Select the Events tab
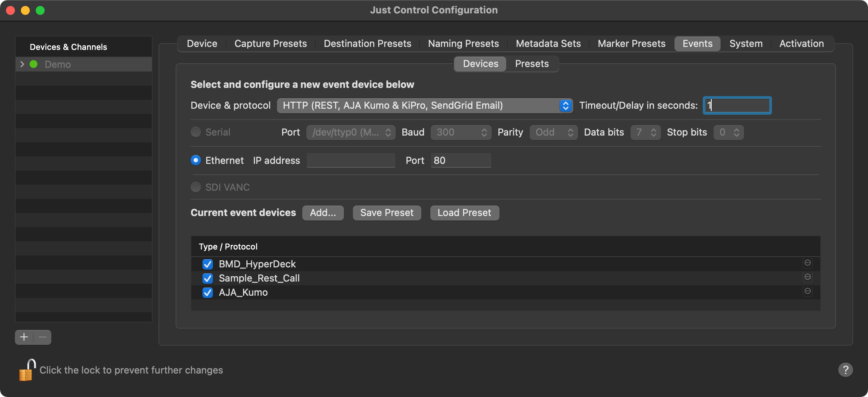Screen dimensions: 868x397 pos(698,44)
